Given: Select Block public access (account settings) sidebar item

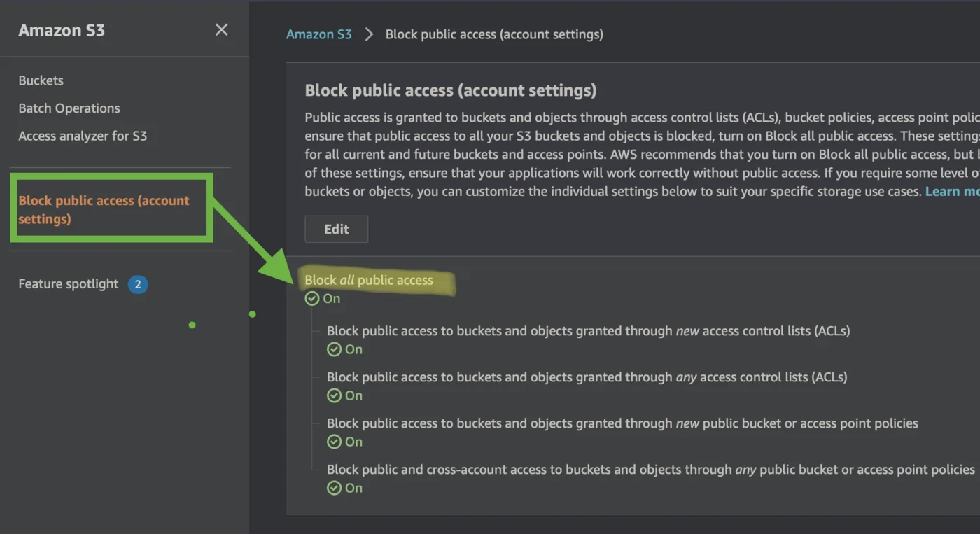Looking at the screenshot, I should (x=104, y=209).
